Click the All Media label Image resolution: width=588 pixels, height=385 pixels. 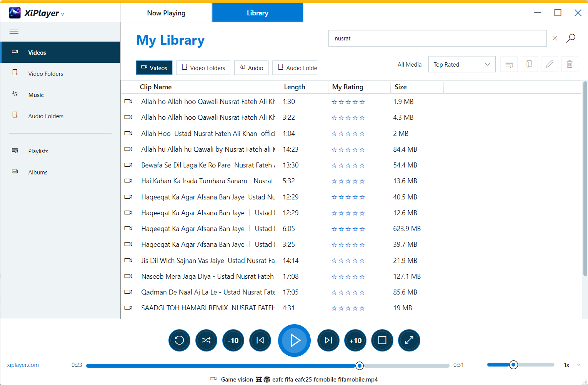click(x=410, y=65)
